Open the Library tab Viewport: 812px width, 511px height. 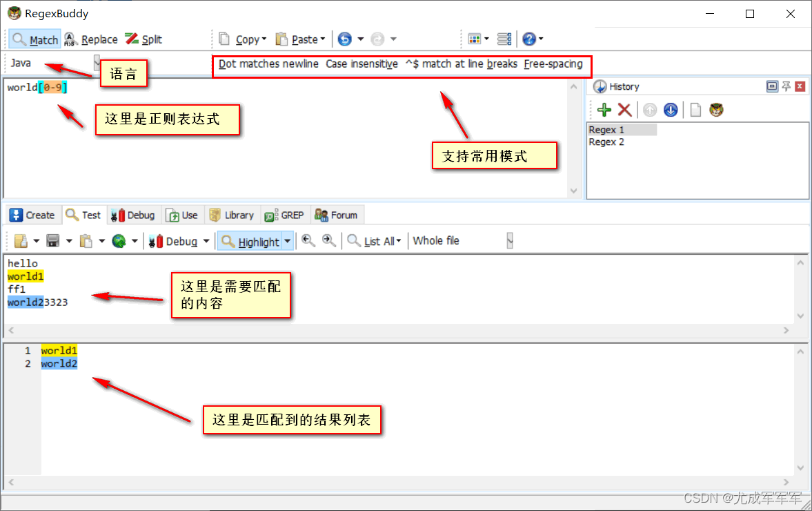pyautogui.click(x=232, y=215)
